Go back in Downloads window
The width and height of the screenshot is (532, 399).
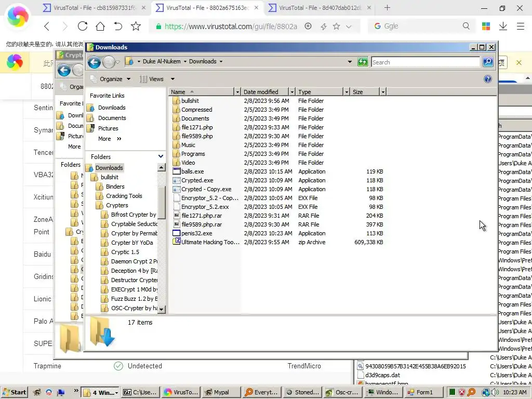click(x=95, y=62)
